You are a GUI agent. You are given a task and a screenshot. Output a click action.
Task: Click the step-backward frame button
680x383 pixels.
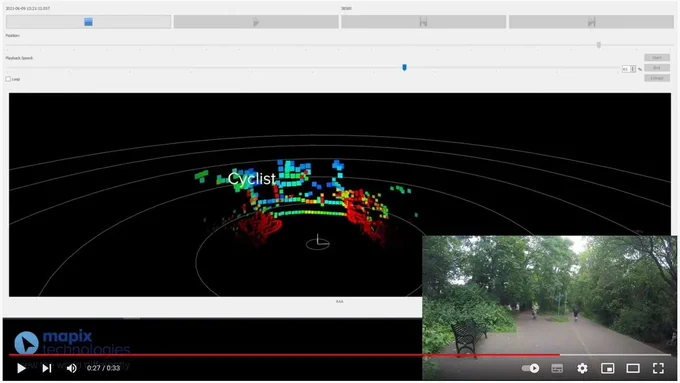(423, 22)
